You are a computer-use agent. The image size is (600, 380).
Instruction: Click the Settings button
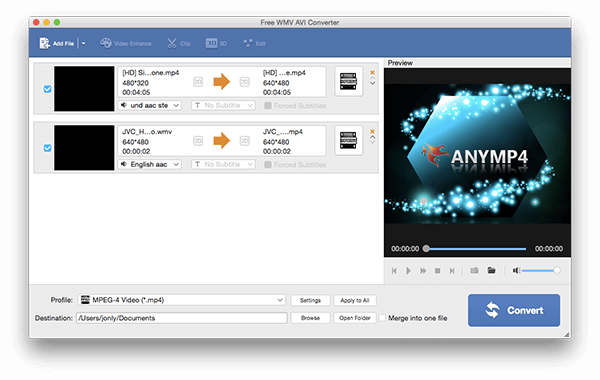tap(310, 300)
